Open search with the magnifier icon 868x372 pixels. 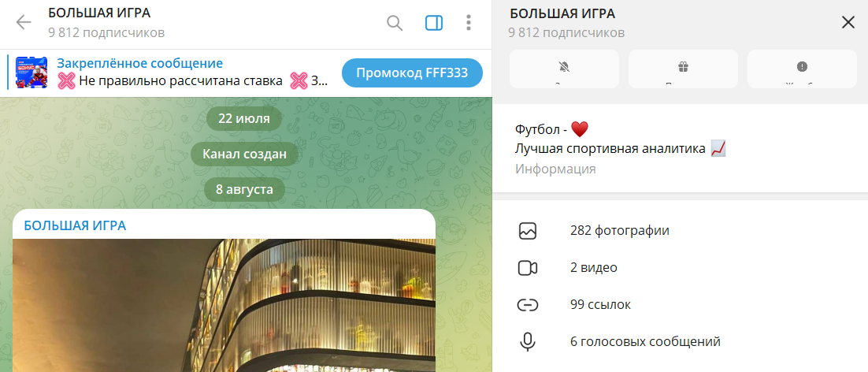point(394,23)
